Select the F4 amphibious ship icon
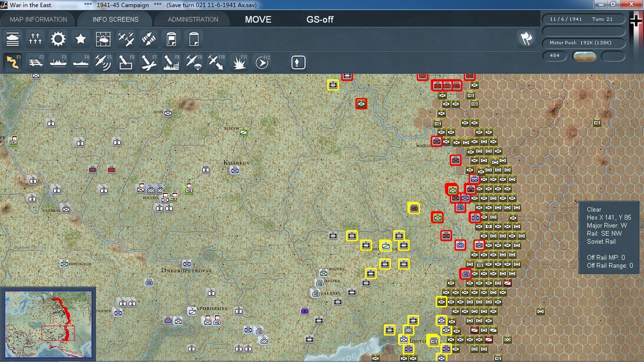Viewport: 644px width, 362px height. click(81, 62)
